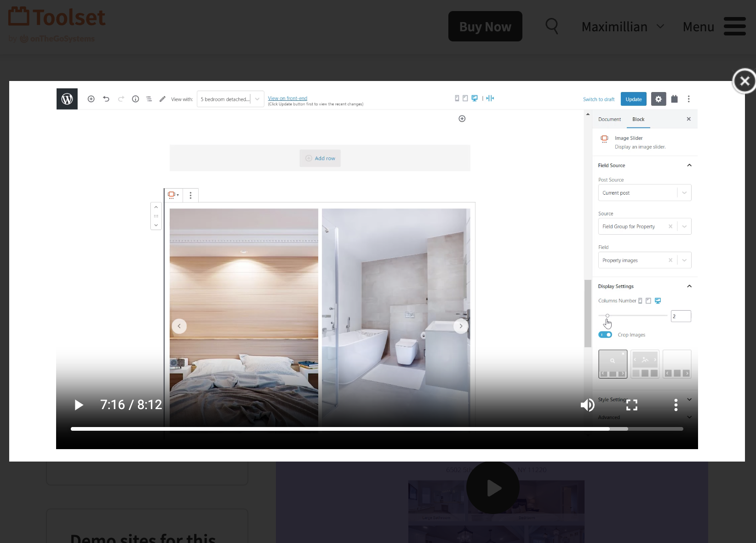Image resolution: width=756 pixels, height=543 pixels.
Task: Show the previous slider image
Action: [179, 326]
